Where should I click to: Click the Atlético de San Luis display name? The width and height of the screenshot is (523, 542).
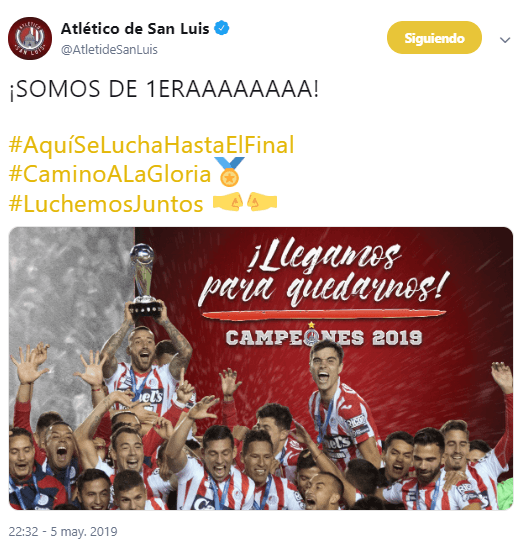pos(135,29)
